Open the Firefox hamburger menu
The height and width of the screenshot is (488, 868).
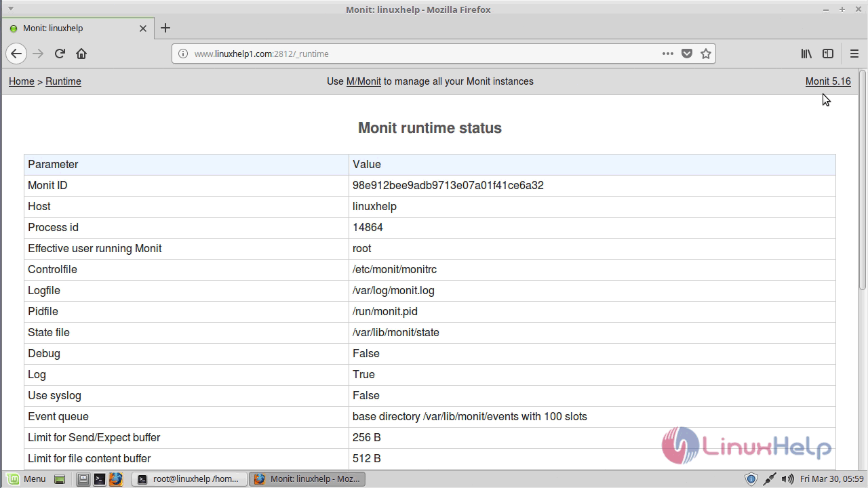[854, 54]
